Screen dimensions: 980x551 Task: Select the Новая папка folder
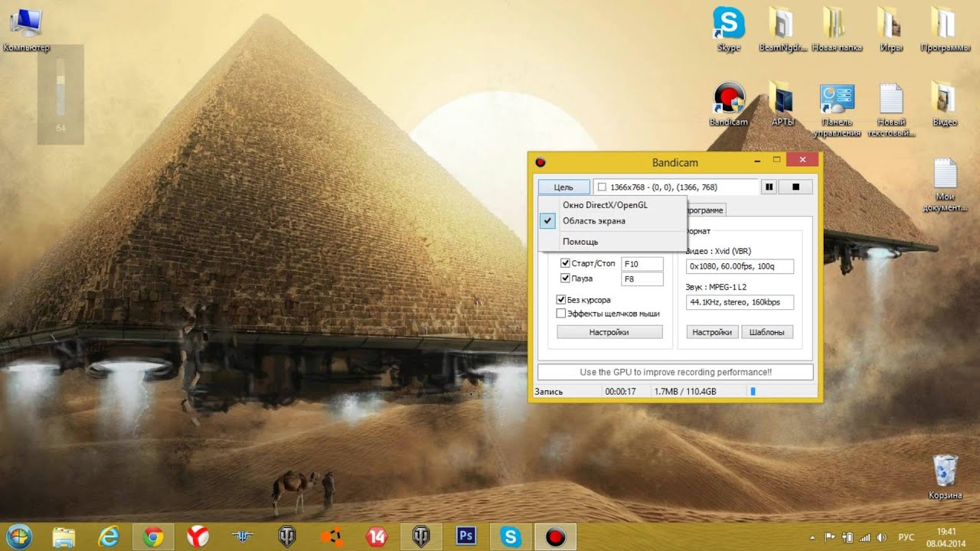pos(837,29)
